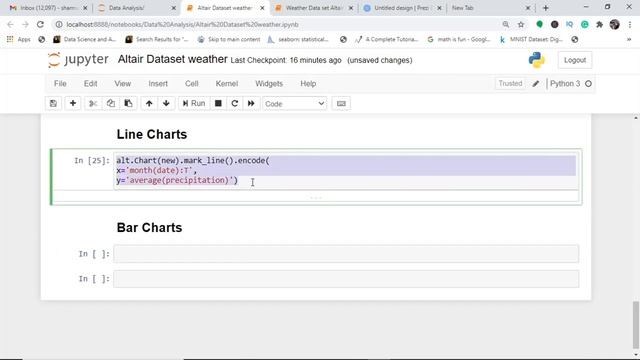Close the Altair Dataset weather tab
The image size is (640, 360).
click(x=262, y=8)
